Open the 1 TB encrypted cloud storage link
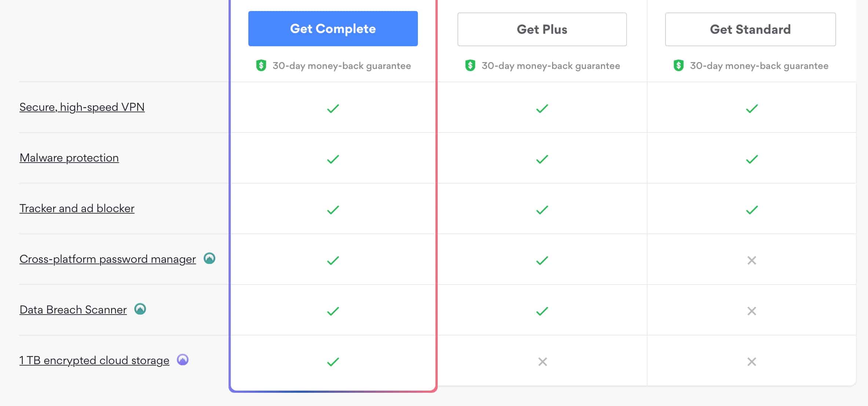 click(x=95, y=360)
